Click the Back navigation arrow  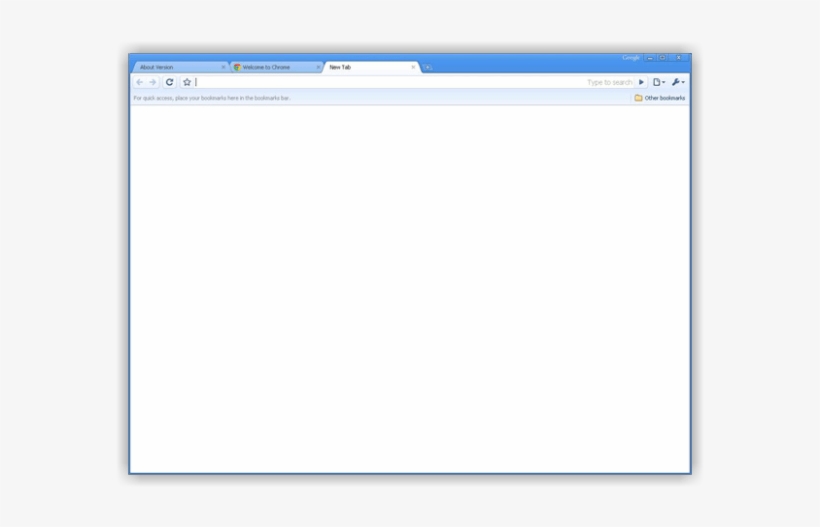pyautogui.click(x=139, y=82)
